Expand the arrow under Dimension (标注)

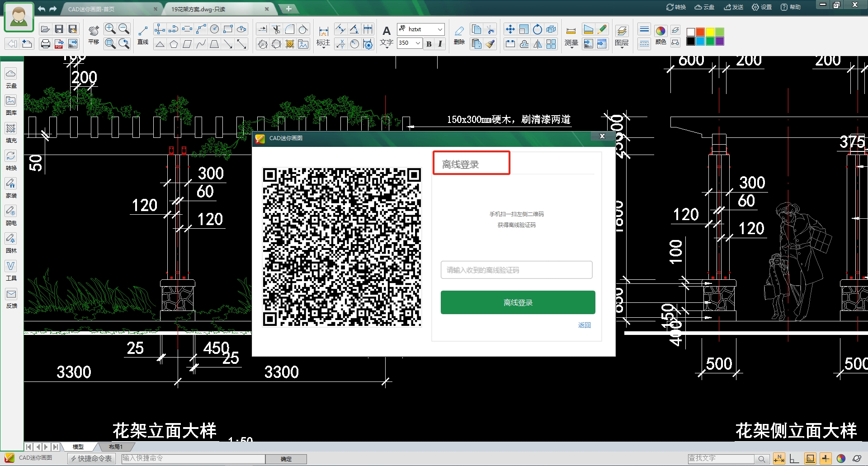pyautogui.click(x=323, y=48)
